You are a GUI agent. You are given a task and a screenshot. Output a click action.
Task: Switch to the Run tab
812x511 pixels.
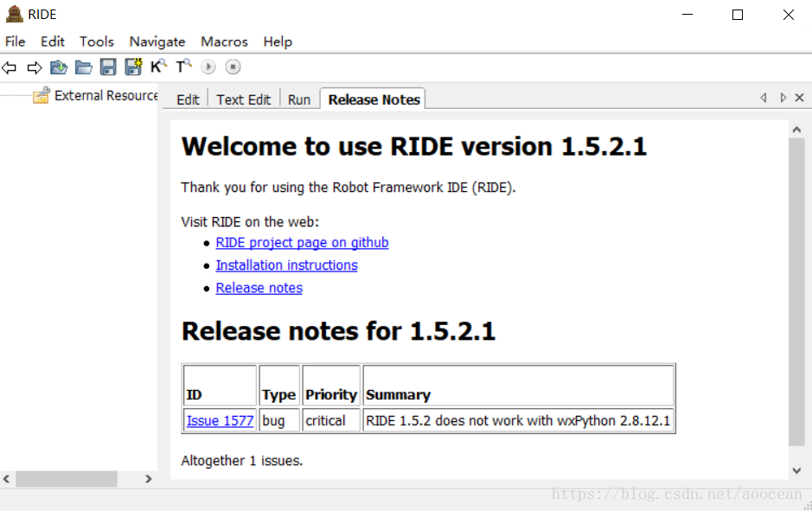click(299, 99)
